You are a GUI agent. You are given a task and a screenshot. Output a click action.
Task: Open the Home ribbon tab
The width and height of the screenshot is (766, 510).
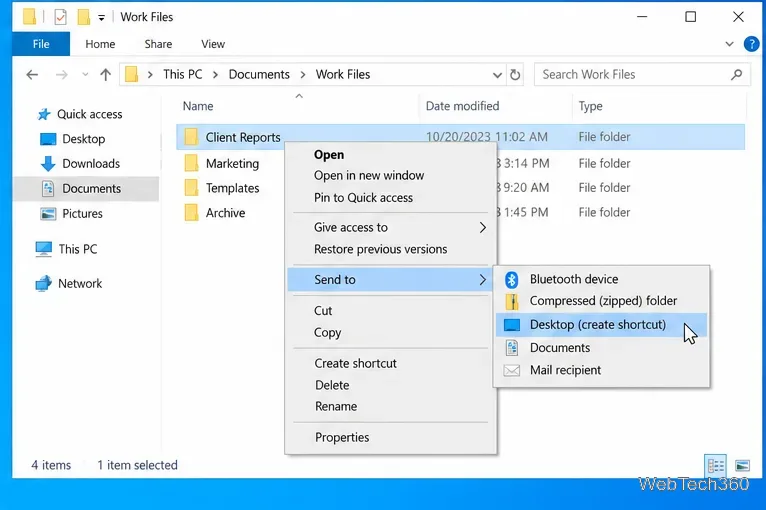point(100,44)
